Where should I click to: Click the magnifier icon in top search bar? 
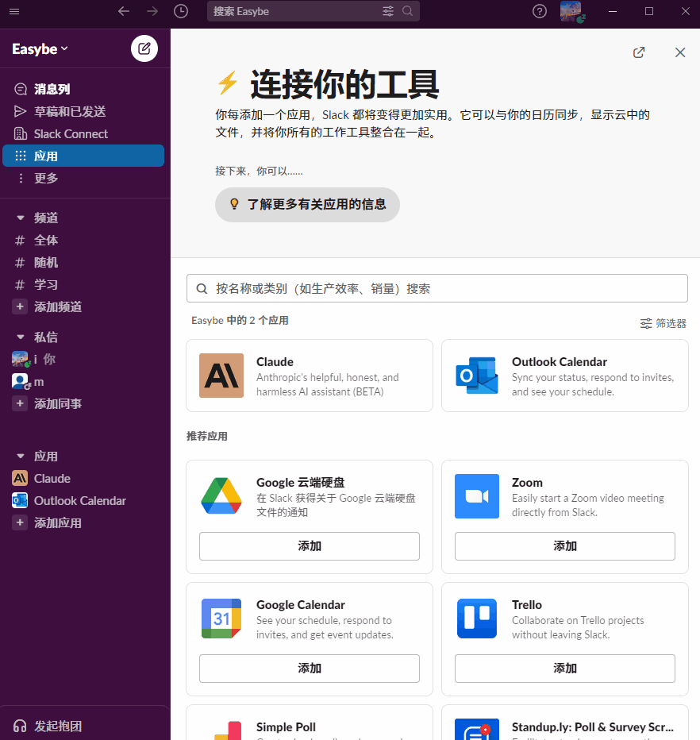click(x=408, y=11)
